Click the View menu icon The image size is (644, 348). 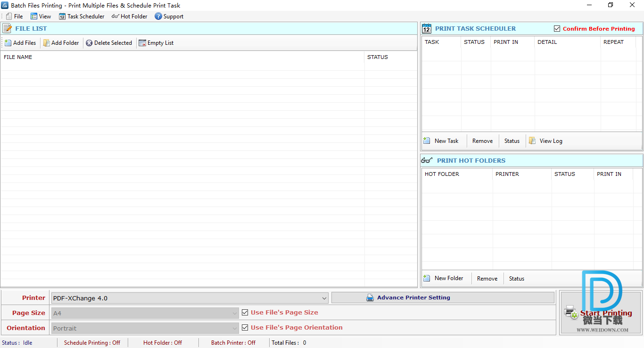pos(34,16)
